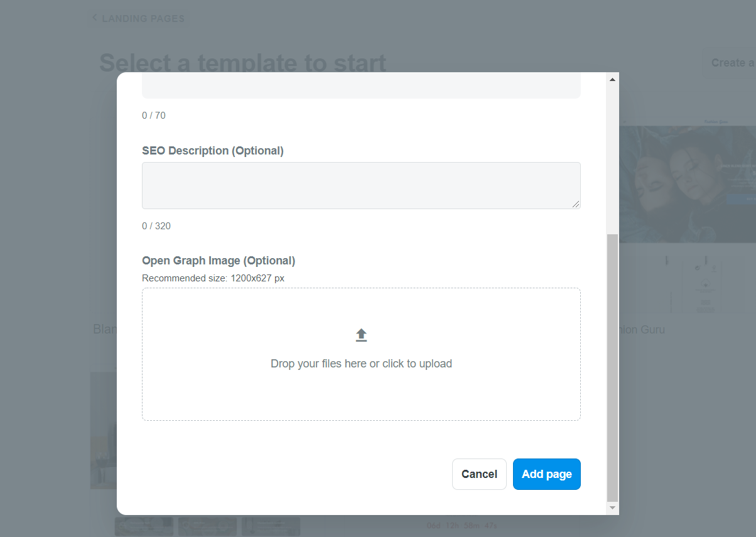Image resolution: width=756 pixels, height=537 pixels.
Task: Click the template thumbnail at the lower left edge
Action: (103, 430)
